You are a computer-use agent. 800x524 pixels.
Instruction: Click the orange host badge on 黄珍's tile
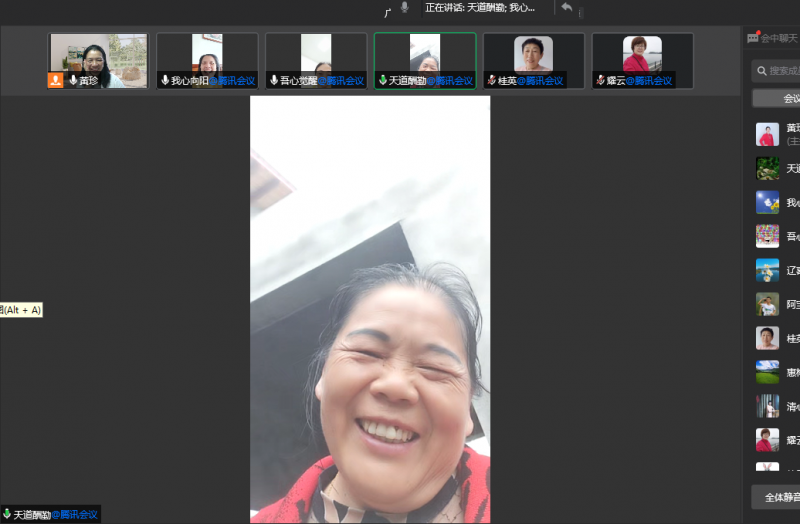click(x=56, y=80)
